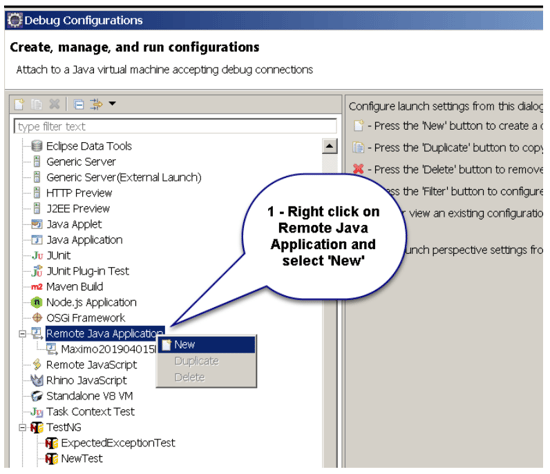Select Java Application in the tree
550x474 pixels.
pos(85,240)
